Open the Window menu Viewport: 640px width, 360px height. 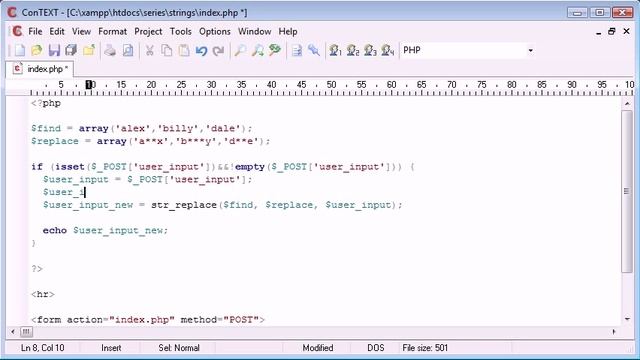tap(254, 31)
